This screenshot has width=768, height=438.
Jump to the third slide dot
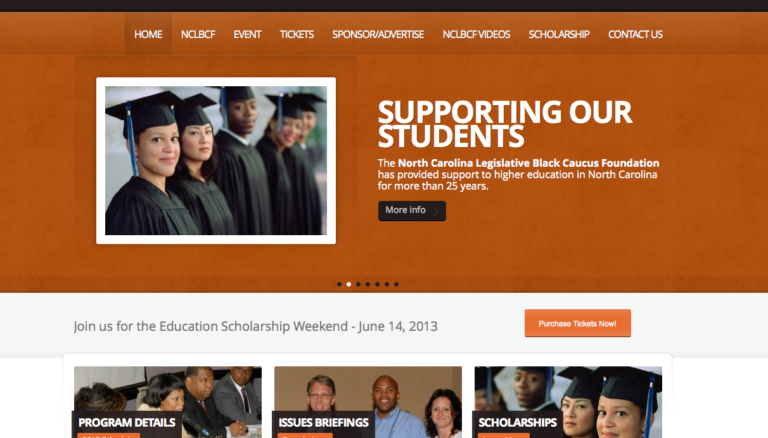pos(359,284)
